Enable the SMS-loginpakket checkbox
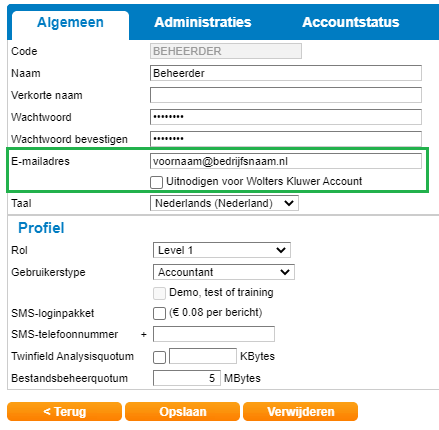The width and height of the screenshot is (439, 430). [159, 313]
